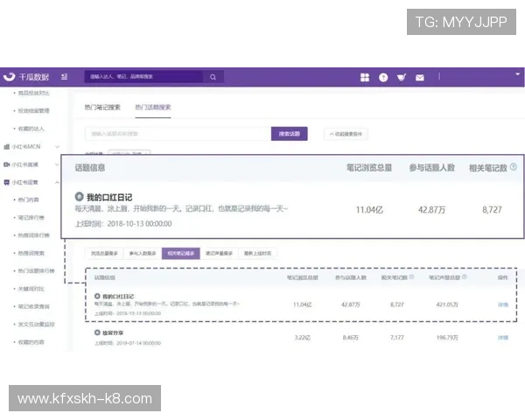This screenshot has height=420, width=525.
Task: Open 收藏的内容 in sidebar
Action: coord(31,342)
